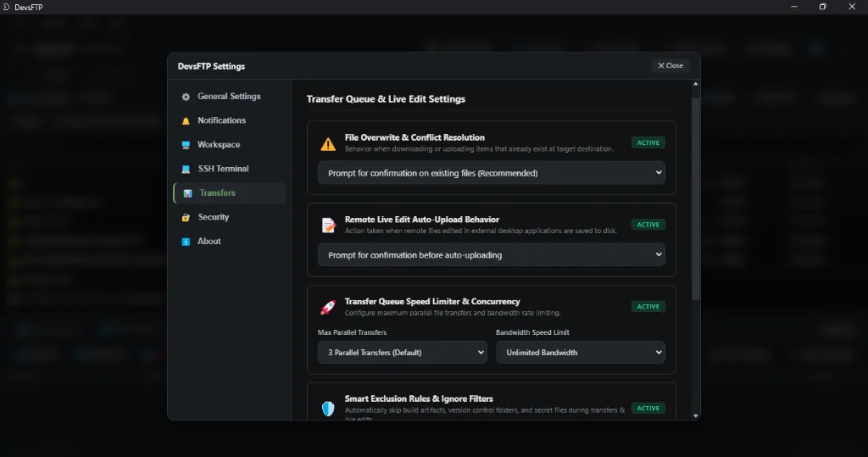Screen dimensions: 868x457
Task: Click the Transfers chart icon
Action: click(x=187, y=193)
